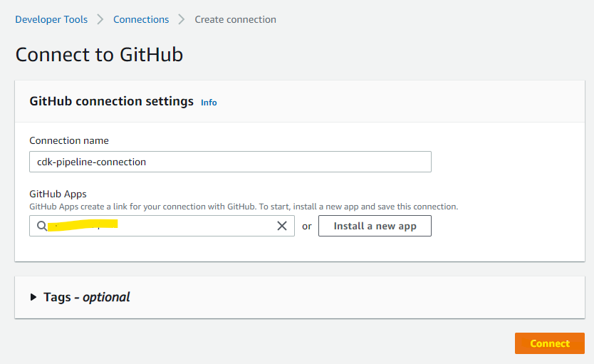The image size is (594, 364).
Task: Click the first breadcrumb chevron separator
Action: point(100,19)
